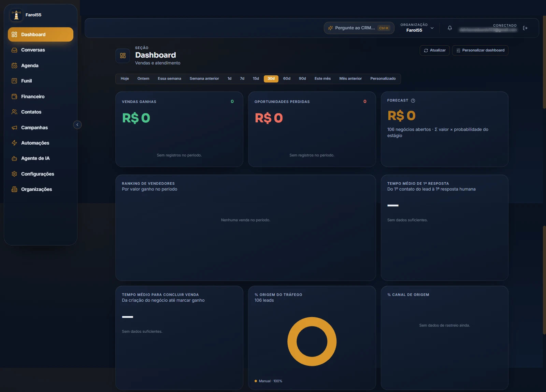Click the Atualizar button
Screen dimensions: 546x392
click(435, 50)
